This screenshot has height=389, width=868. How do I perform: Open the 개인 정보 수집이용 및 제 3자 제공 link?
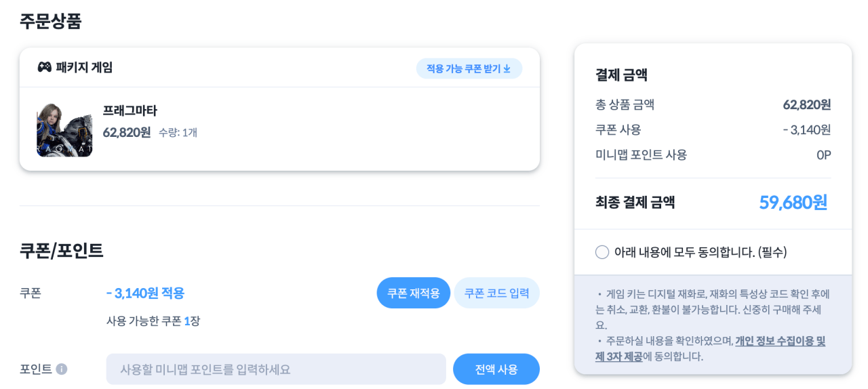coord(780,341)
